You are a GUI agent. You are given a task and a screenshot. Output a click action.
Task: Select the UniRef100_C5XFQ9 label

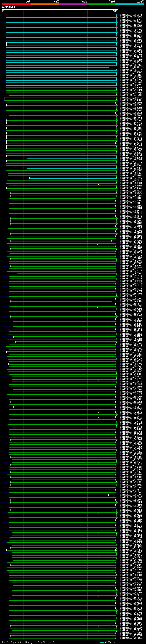tap(131, 93)
